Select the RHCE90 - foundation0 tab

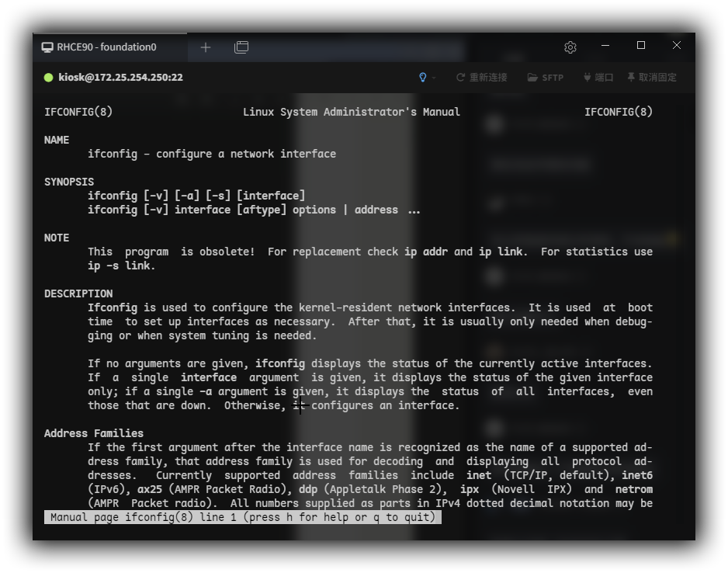[106, 47]
